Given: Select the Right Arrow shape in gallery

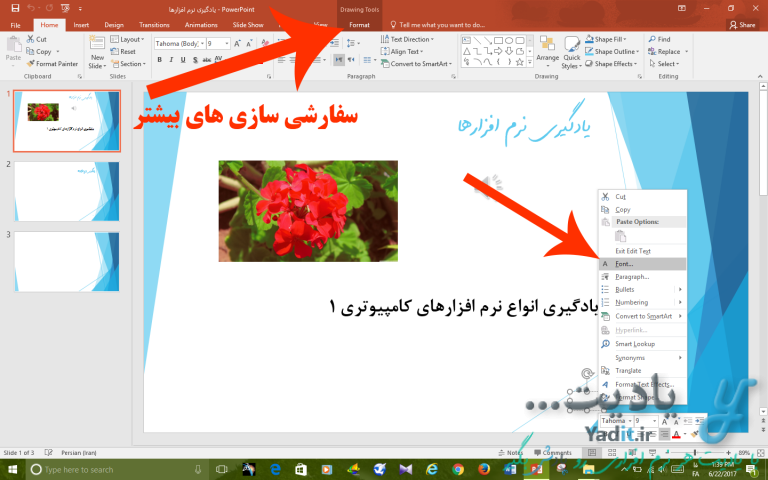Looking at the screenshot, I should pos(498,51).
